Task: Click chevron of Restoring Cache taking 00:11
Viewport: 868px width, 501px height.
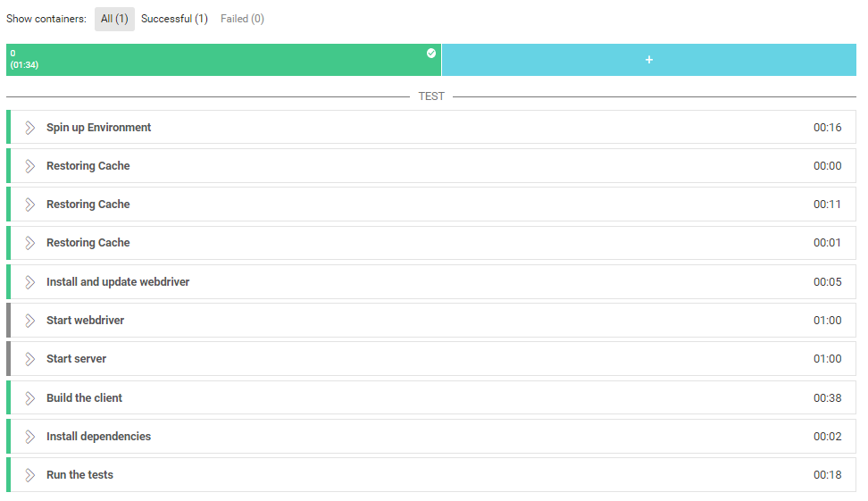Action: point(29,205)
